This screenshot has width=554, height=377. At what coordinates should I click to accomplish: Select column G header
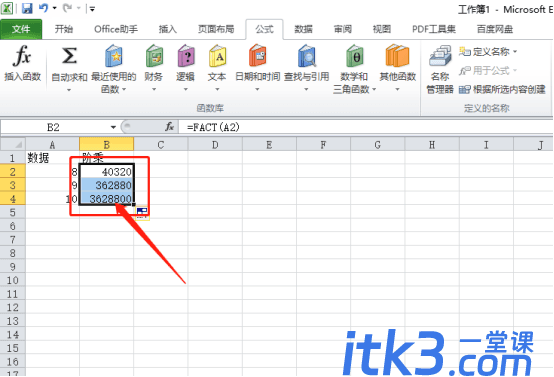click(x=377, y=145)
